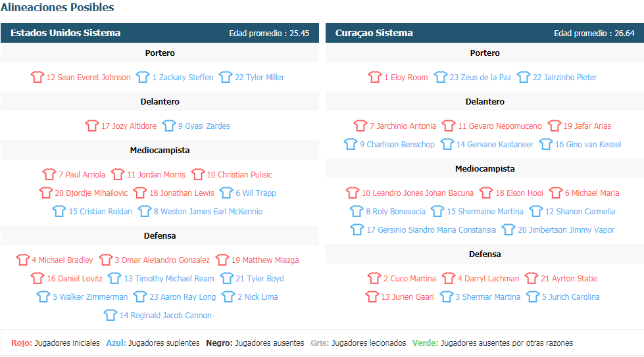This screenshot has width=644, height=357.
Task: Click 16 Gino van Kessel name
Action: click(x=587, y=145)
